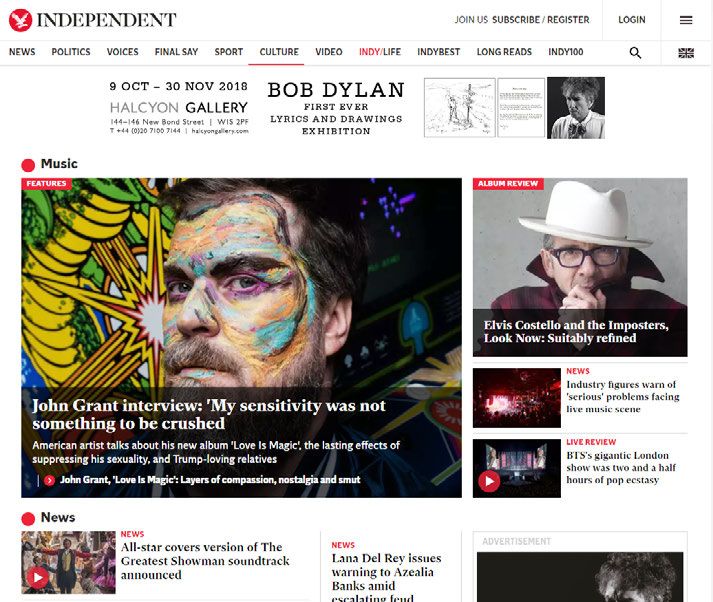Image resolution: width=713 pixels, height=602 pixels.
Task: Click the Features tag on main image
Action: click(46, 183)
